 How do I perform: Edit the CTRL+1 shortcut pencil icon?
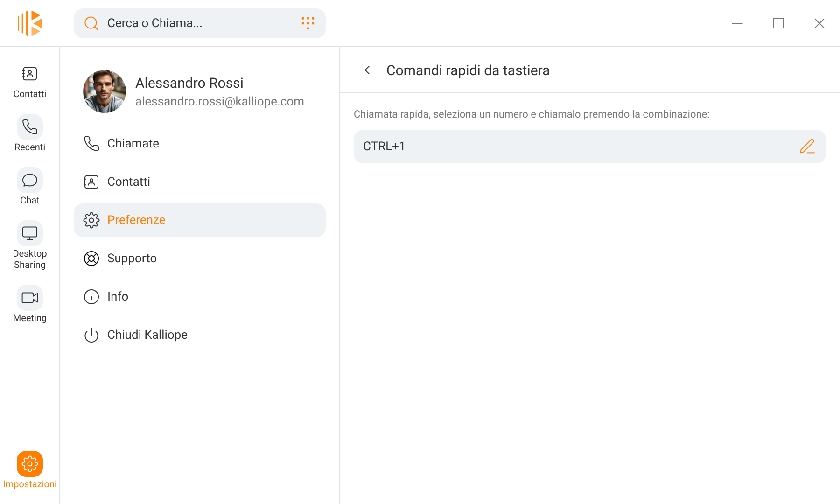click(x=807, y=147)
